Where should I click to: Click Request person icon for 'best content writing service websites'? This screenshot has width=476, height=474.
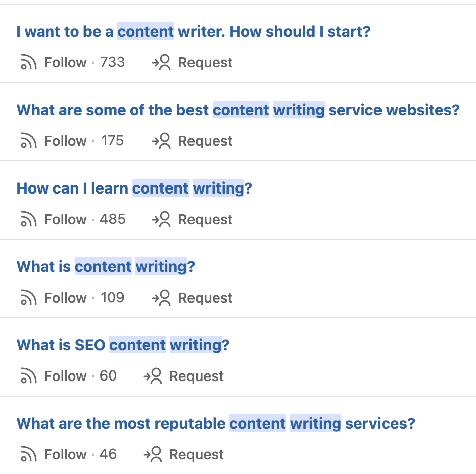click(161, 141)
